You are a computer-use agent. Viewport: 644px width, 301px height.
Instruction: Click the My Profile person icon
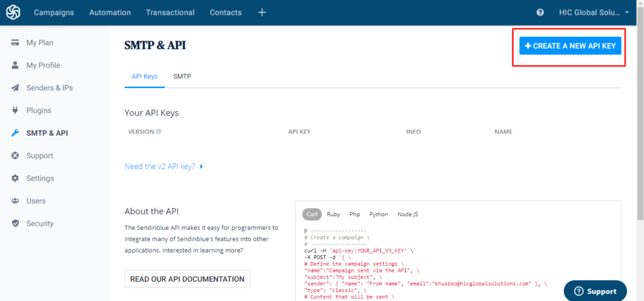(15, 65)
